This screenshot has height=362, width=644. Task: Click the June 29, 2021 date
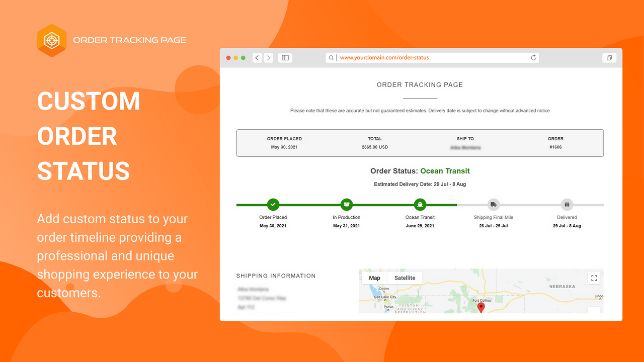coord(420,226)
